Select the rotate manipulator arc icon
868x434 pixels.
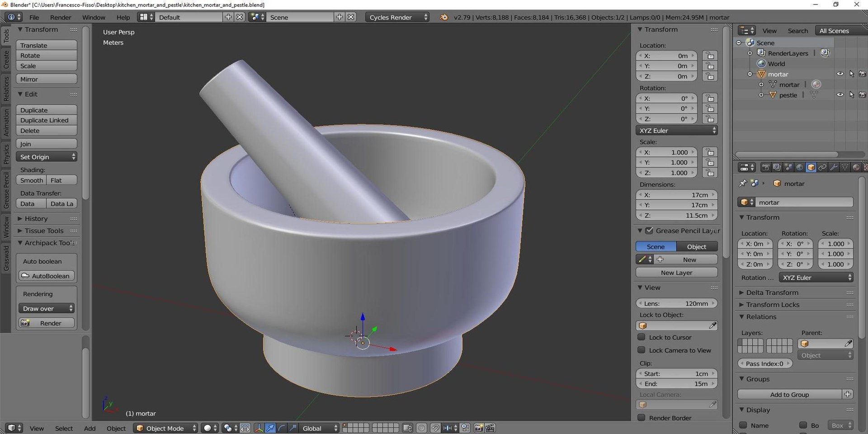282,428
